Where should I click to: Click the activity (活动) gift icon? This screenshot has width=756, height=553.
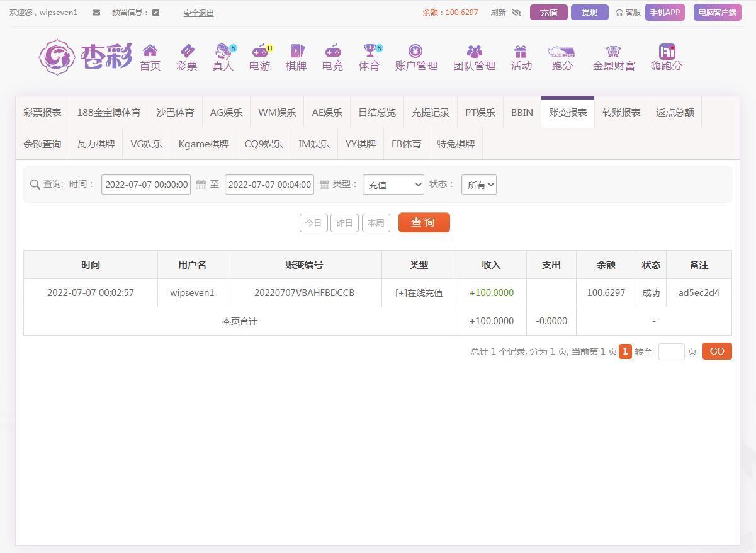[521, 51]
